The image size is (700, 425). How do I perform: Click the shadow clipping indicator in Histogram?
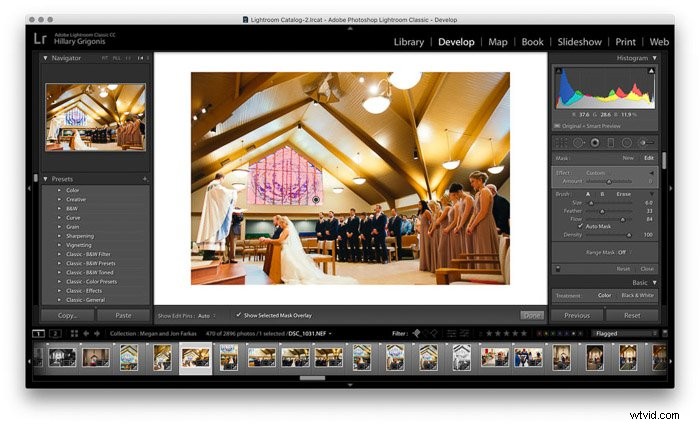[x=558, y=71]
